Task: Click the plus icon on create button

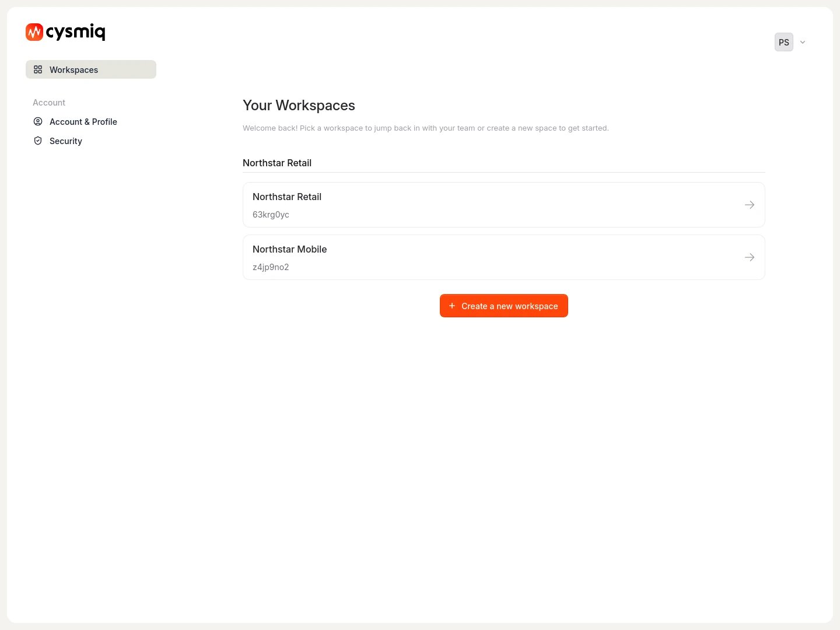Action: 452,306
